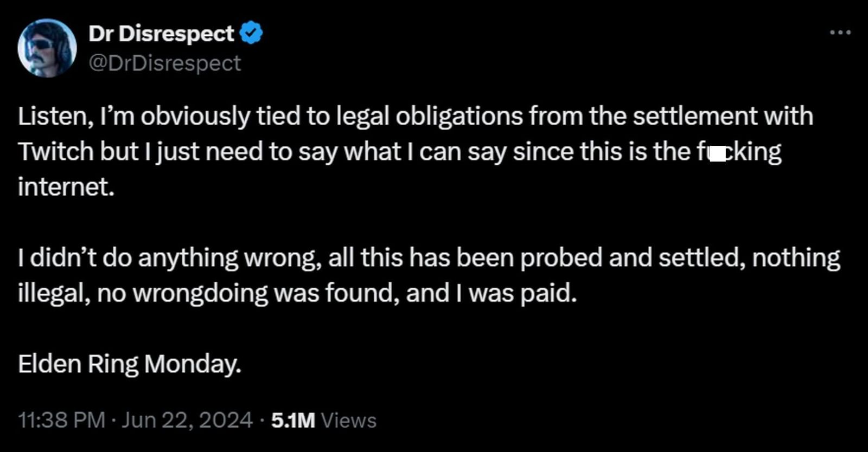The height and width of the screenshot is (452, 868).
Task: Click the "Dr Disrespect" display name
Action: 161,34
